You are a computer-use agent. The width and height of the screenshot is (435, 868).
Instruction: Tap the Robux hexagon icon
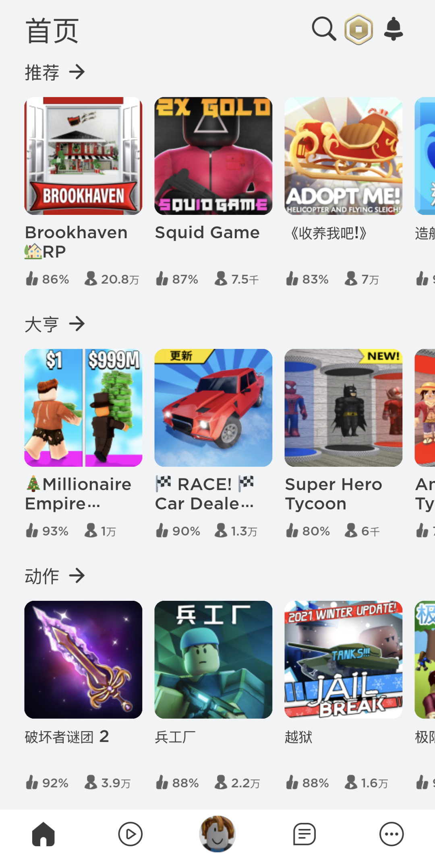(x=358, y=29)
